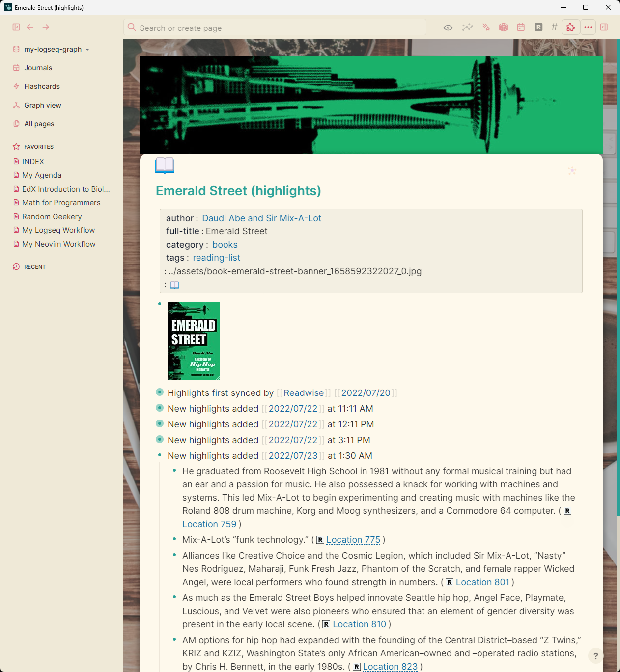620x672 pixels.
Task: Open My Agenda favorite page
Action: point(42,175)
